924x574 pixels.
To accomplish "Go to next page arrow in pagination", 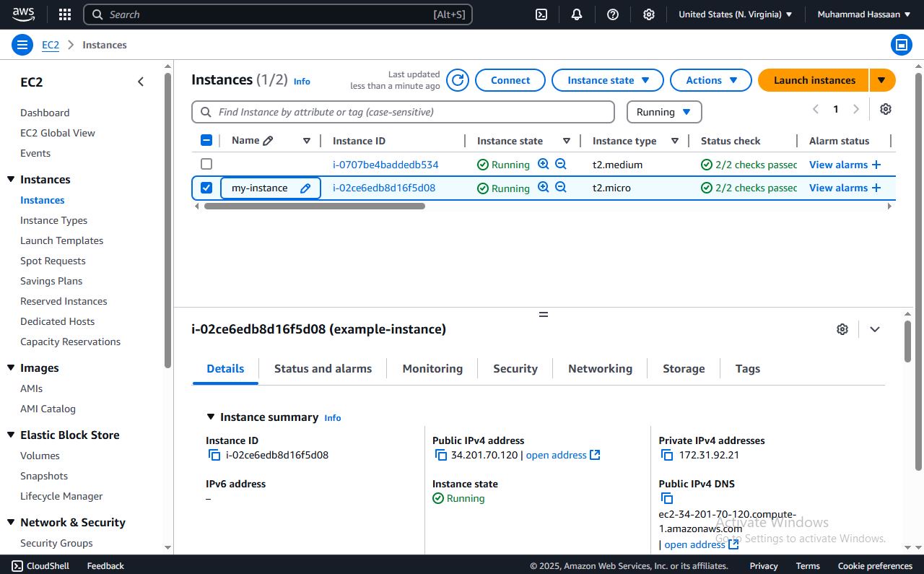I will click(x=856, y=109).
